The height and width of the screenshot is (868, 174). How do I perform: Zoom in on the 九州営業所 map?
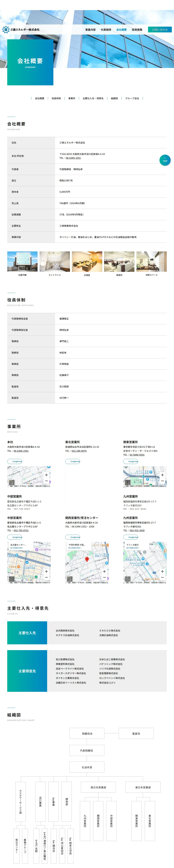pos(162,571)
